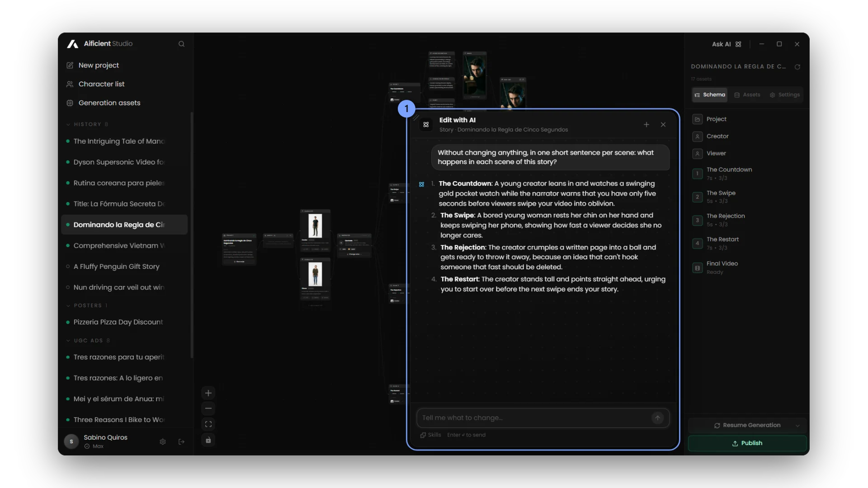The width and height of the screenshot is (868, 488).
Task: Select the Project schema item
Action: coord(748,119)
